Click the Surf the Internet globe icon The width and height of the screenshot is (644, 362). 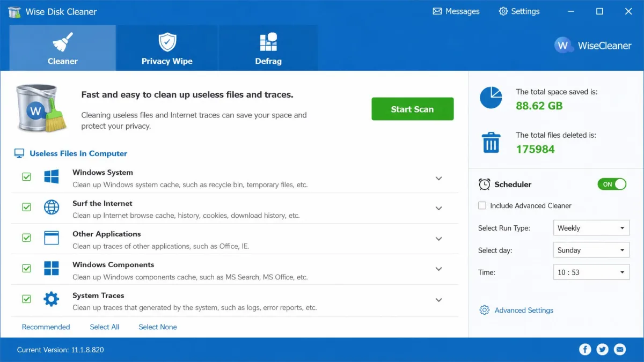pos(52,207)
